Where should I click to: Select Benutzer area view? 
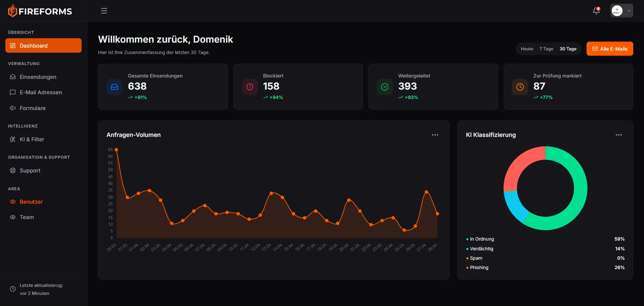click(43, 202)
